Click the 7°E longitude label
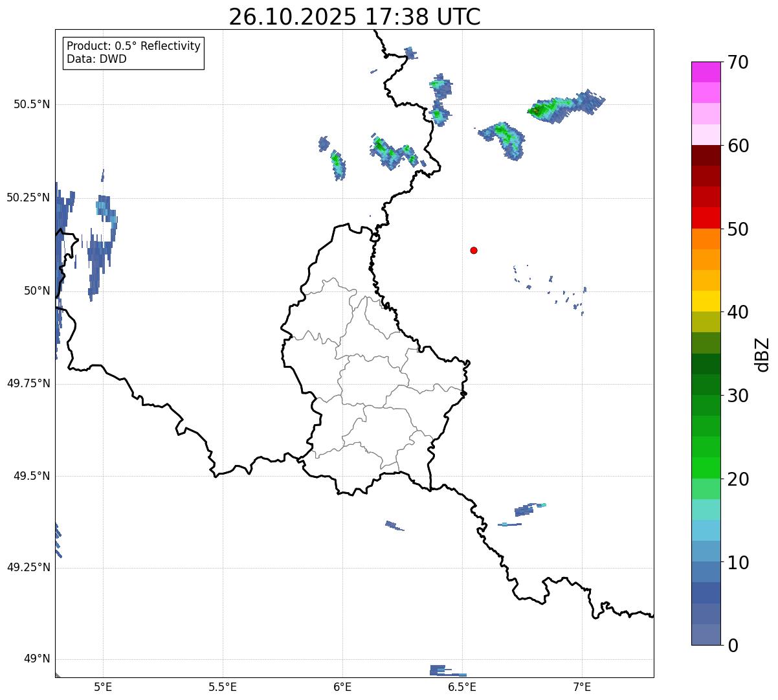The height and width of the screenshot is (700, 778). point(582,686)
